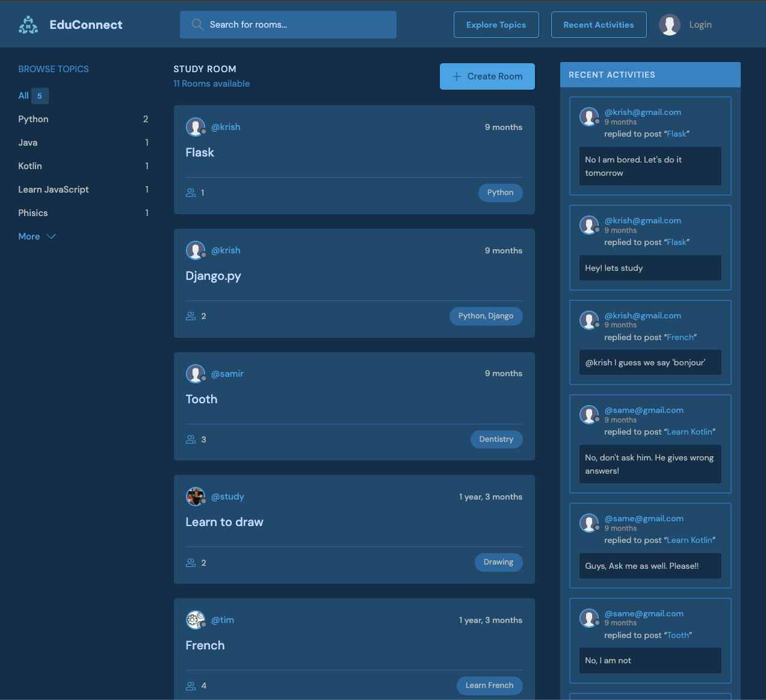The height and width of the screenshot is (700, 766).
Task: Focus the Search for rooms field
Action: click(288, 25)
